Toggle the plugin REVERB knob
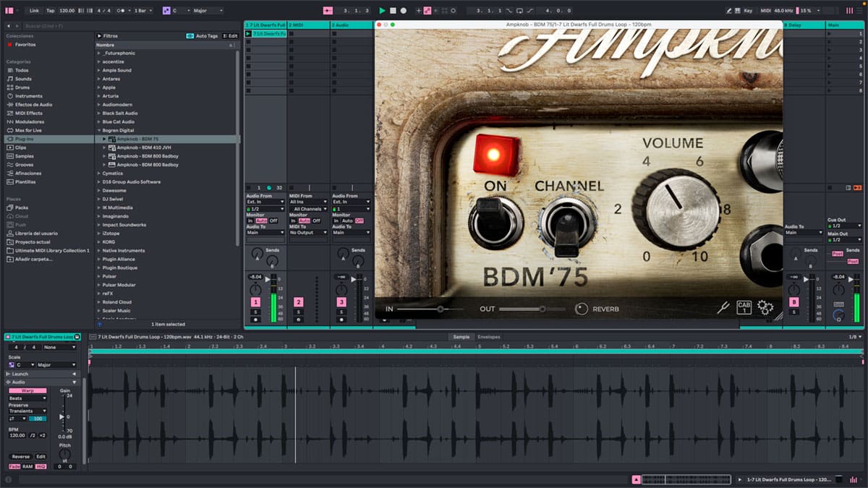This screenshot has width=868, height=488. tap(582, 309)
